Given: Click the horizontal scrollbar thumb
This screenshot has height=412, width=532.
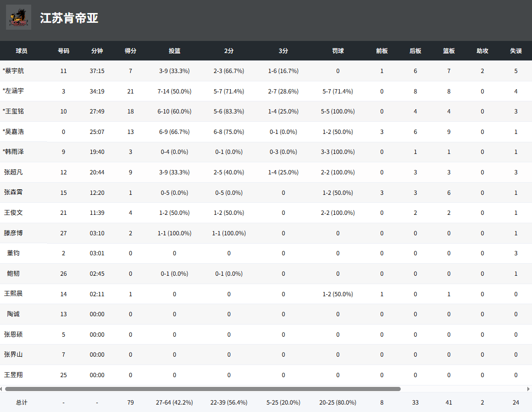Looking at the screenshot, I should [202, 389].
